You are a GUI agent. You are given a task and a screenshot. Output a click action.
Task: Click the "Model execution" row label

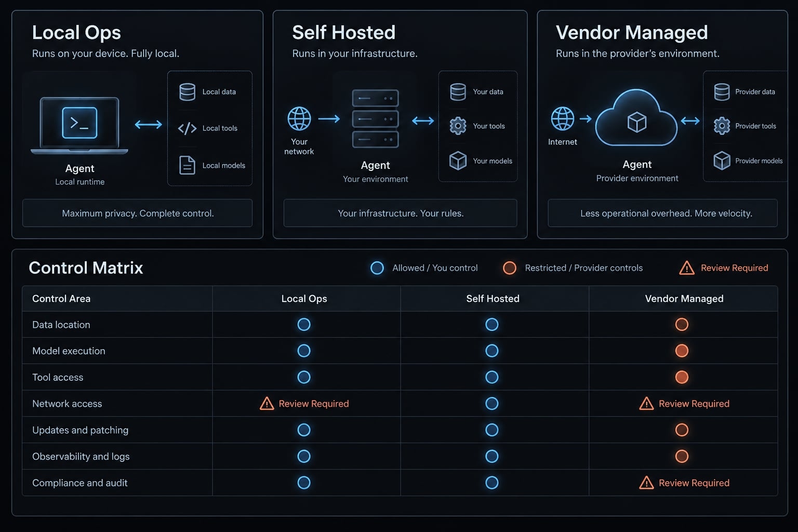tap(69, 351)
